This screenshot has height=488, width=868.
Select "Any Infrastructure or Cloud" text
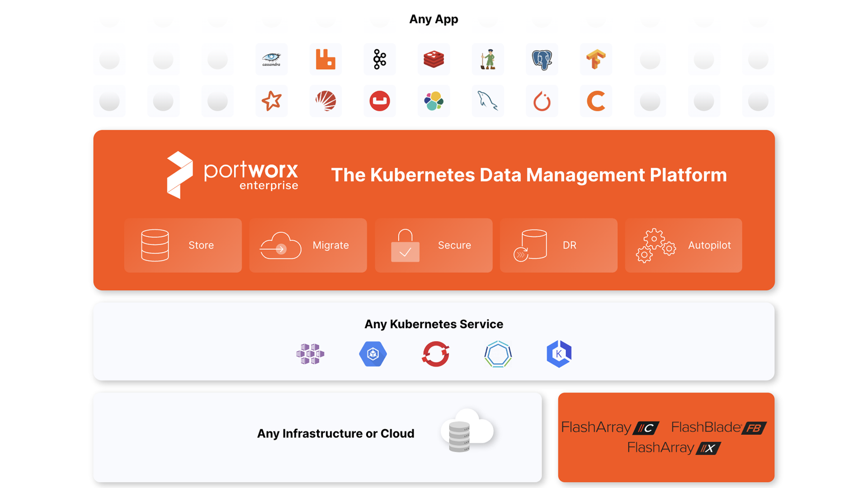(x=335, y=433)
